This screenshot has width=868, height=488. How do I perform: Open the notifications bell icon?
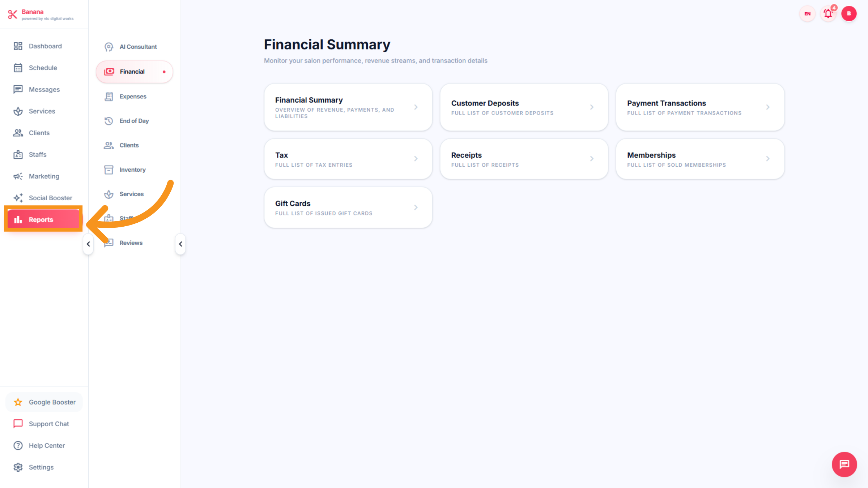pyautogui.click(x=828, y=14)
